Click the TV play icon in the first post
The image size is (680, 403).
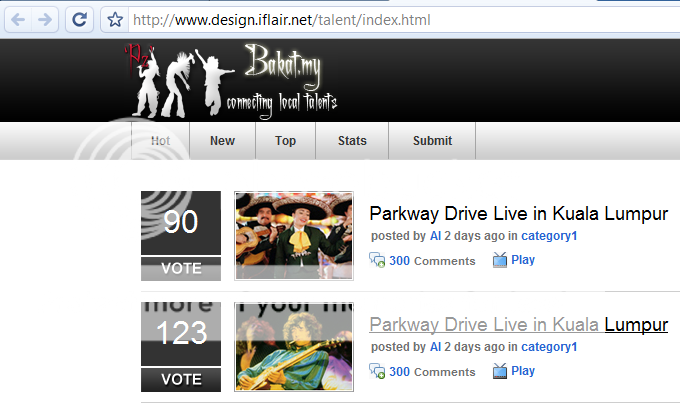pos(500,260)
